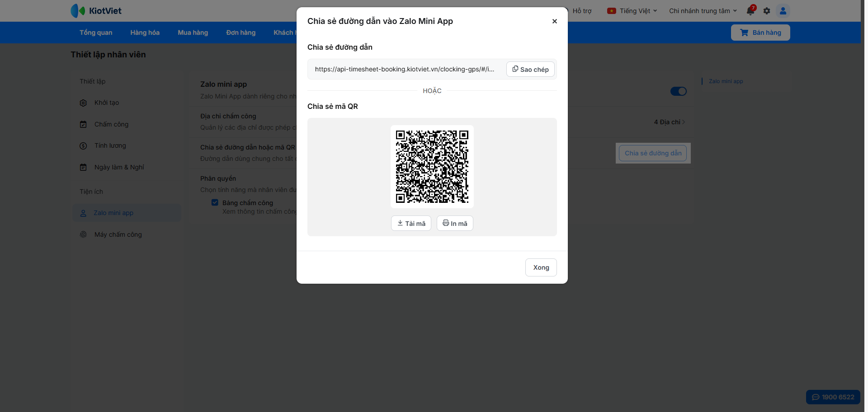This screenshot has width=868, height=412.
Task: Click the In mã button
Action: pos(455,223)
